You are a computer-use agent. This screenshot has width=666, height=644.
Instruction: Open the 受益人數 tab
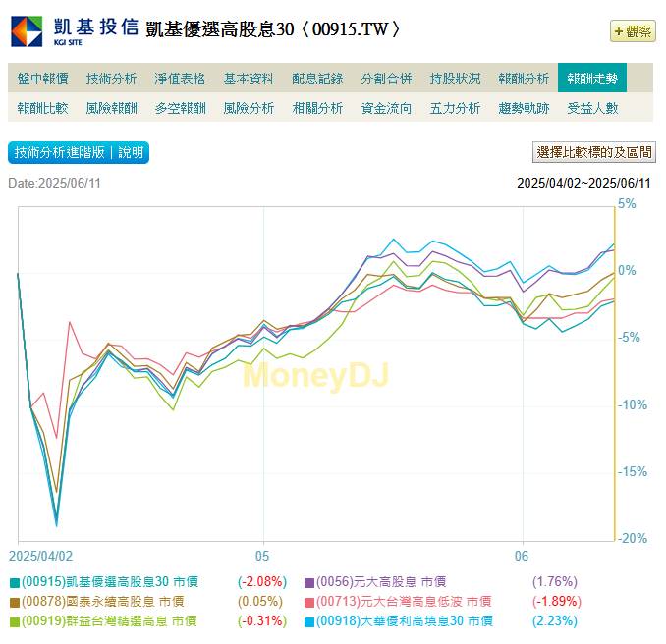[592, 108]
